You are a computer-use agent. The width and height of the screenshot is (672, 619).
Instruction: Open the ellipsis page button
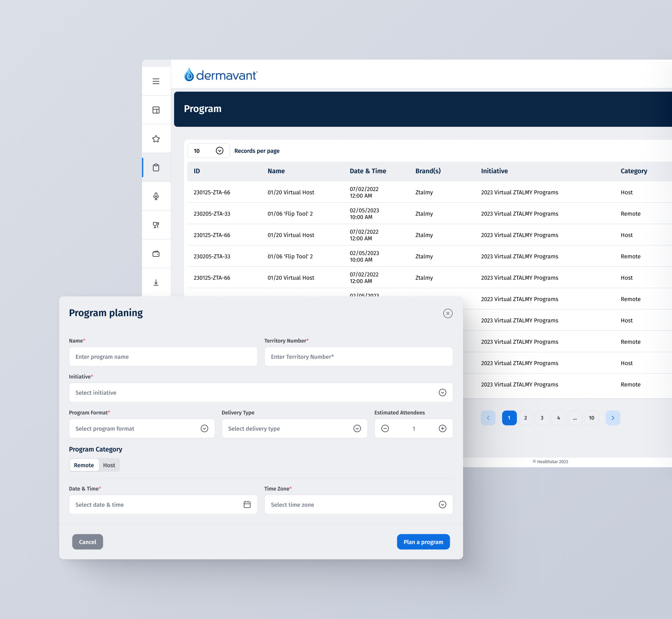click(575, 418)
